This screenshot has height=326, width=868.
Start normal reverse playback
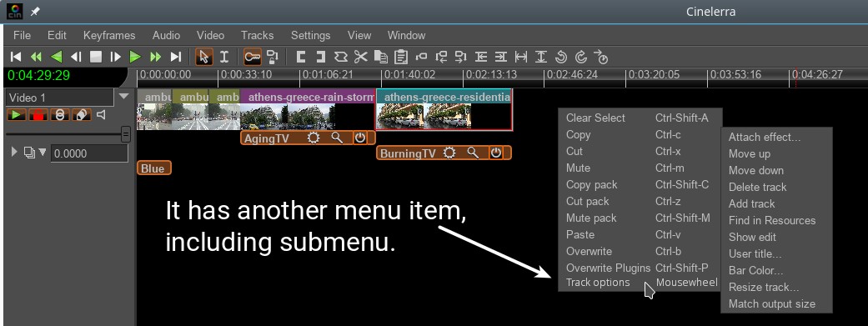56,57
